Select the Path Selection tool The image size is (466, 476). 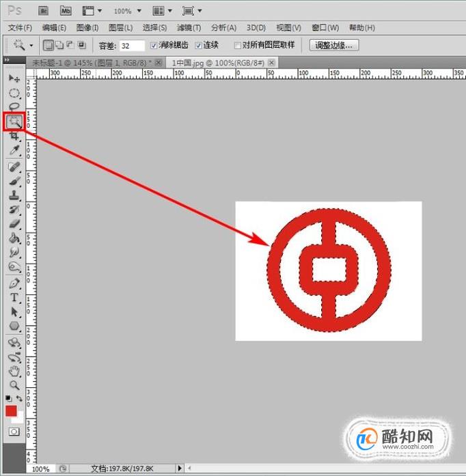[x=14, y=312]
